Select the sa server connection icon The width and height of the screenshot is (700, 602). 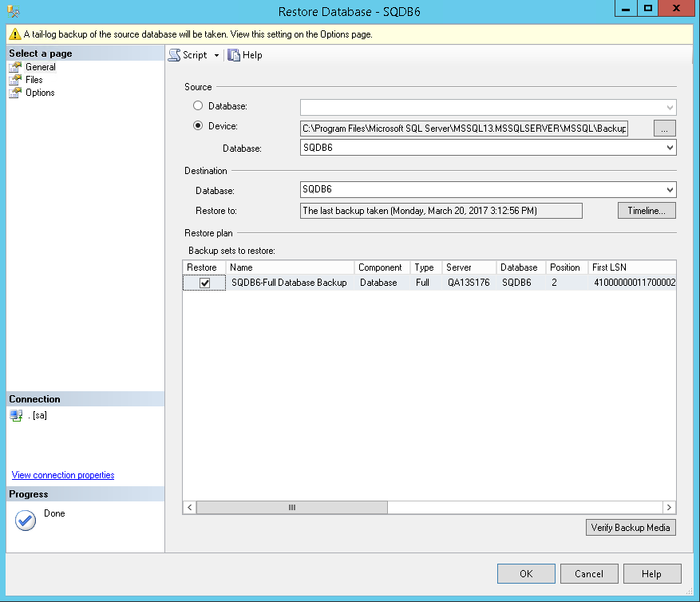[17, 415]
